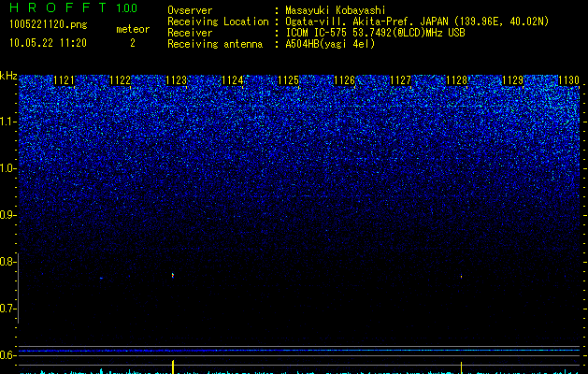Click the 1125 time marker
The image size is (588, 374).
click(x=288, y=80)
